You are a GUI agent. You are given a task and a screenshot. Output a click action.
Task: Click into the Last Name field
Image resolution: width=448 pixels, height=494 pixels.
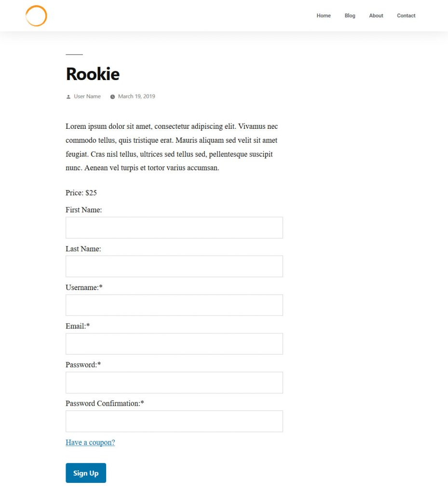(x=174, y=266)
